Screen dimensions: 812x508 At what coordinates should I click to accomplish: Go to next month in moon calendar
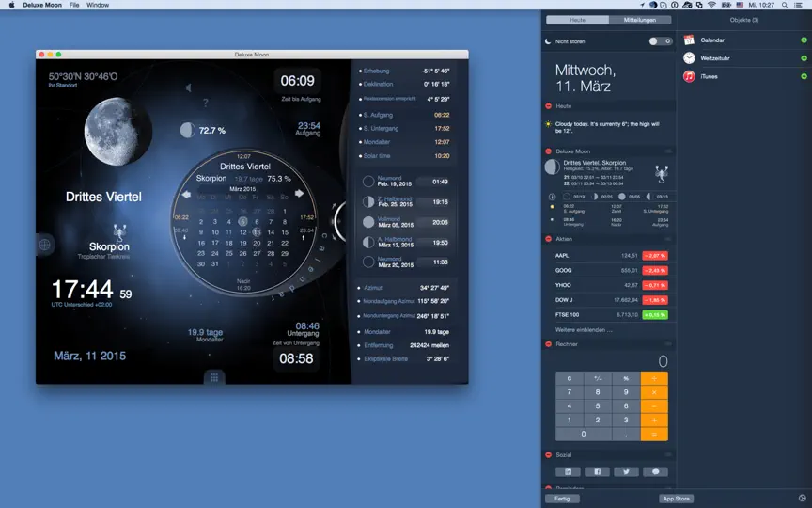point(299,194)
